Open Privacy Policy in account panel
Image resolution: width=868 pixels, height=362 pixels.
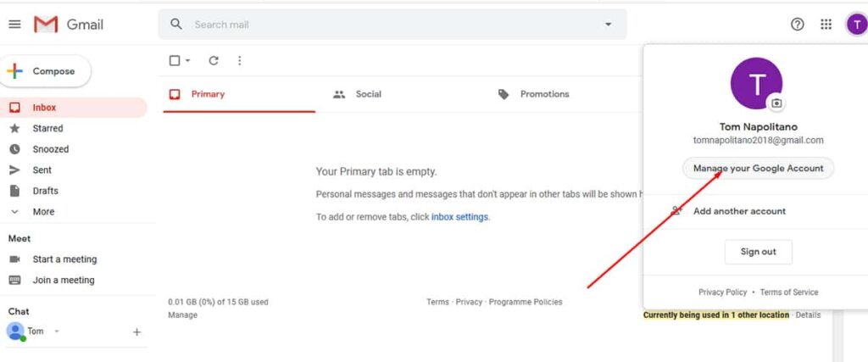[722, 292]
